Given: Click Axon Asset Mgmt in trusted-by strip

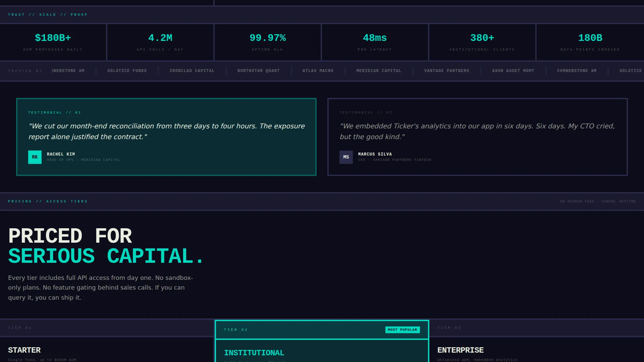Looking at the screenshot, I should 513,71.
